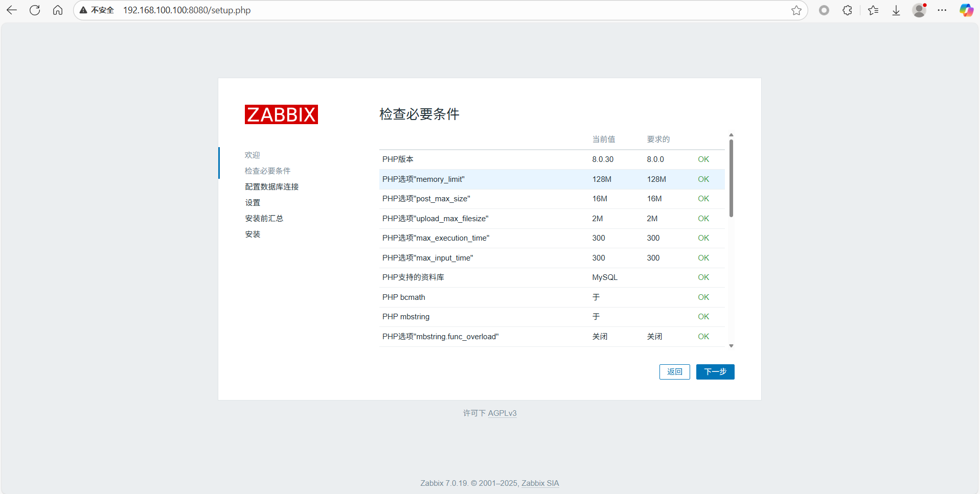
Task: Open the downloads icon
Action: click(896, 10)
